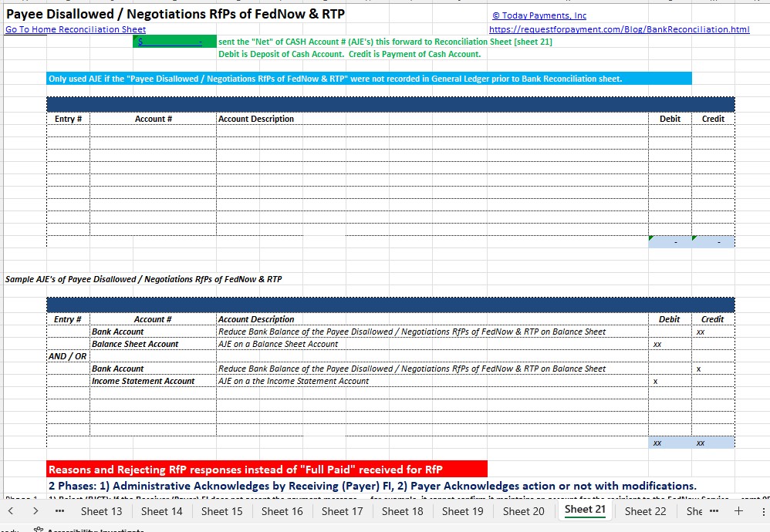Click the red 'Reasons and Rejecting RfP responses' banner
The width and height of the screenshot is (770, 532).
[267, 470]
